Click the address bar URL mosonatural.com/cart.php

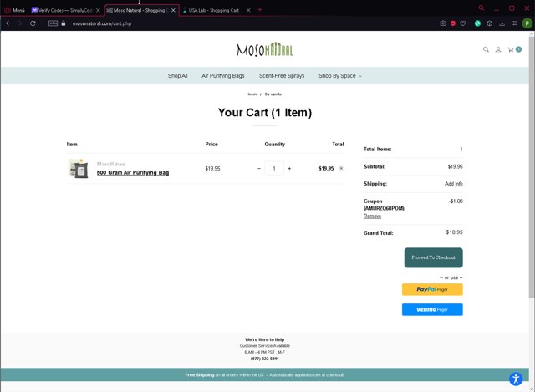point(102,23)
